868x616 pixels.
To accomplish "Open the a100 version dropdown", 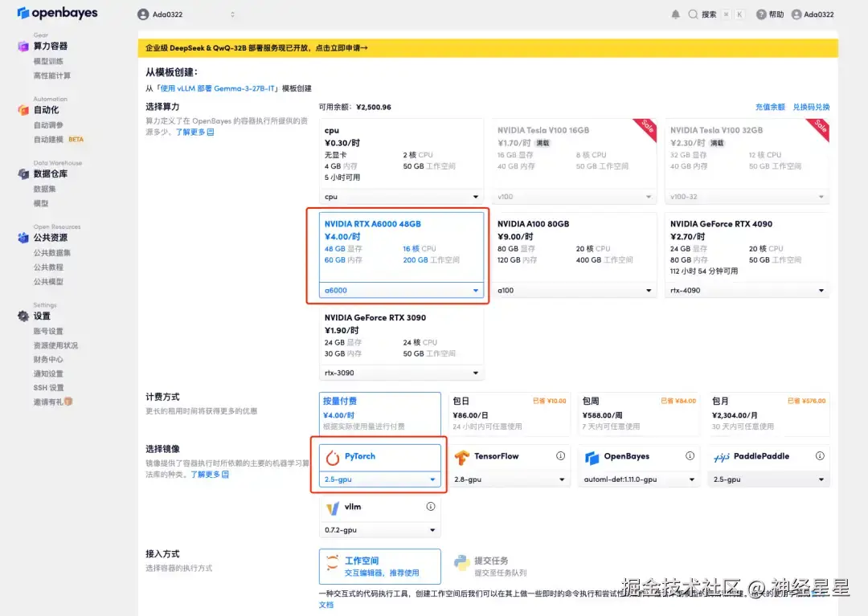I will click(574, 290).
